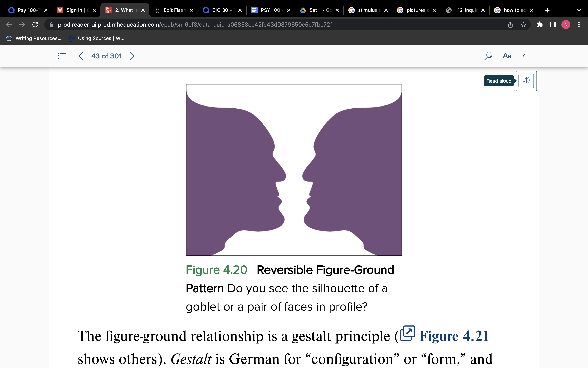
Task: Click the faces-goblet figure image
Action: coord(294,170)
